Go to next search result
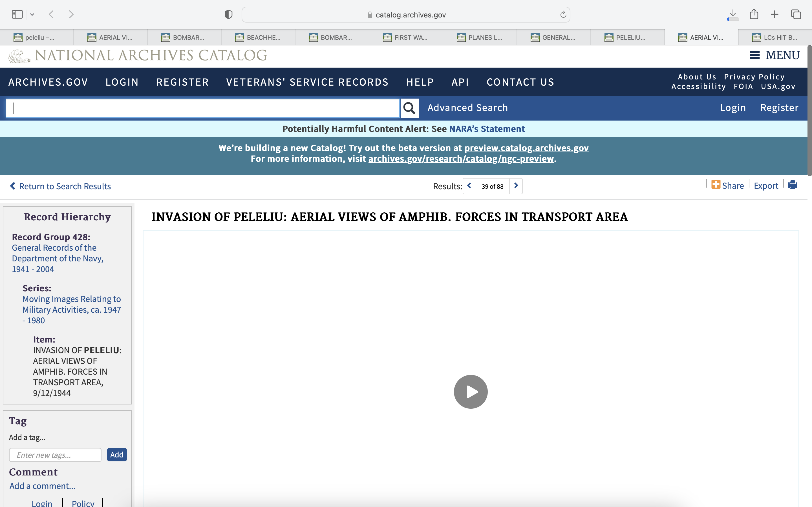Image resolution: width=812 pixels, height=507 pixels. (x=516, y=186)
